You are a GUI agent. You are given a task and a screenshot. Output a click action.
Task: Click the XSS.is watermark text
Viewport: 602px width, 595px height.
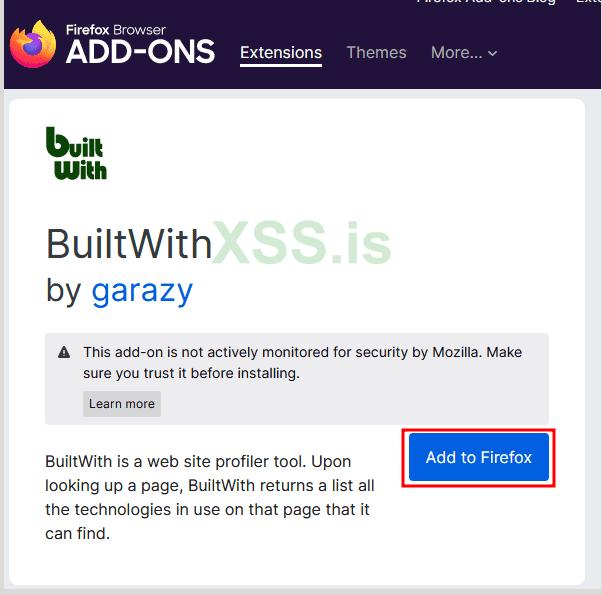pos(302,243)
